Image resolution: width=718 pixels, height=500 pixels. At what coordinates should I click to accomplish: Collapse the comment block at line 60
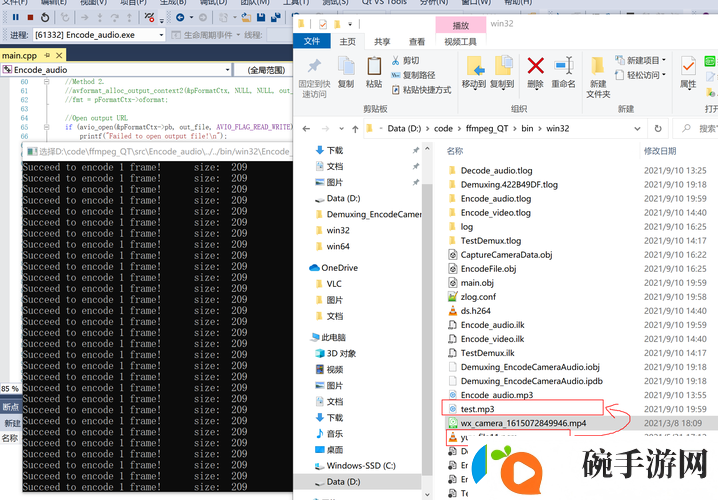click(x=46, y=82)
